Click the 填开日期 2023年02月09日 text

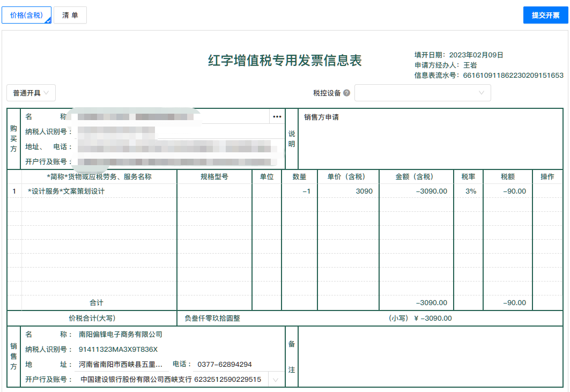coord(459,55)
